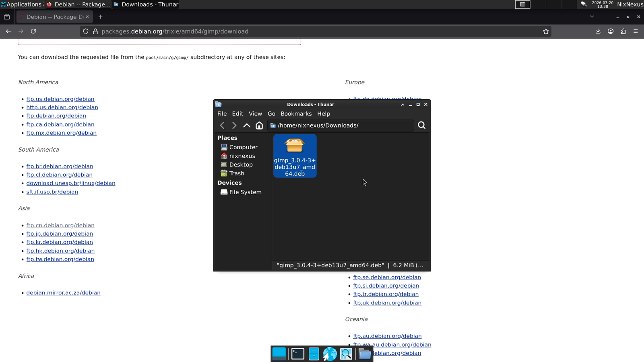Go back in the Firefox browser
Viewport: 644px width, 362px height.
tap(8, 31)
